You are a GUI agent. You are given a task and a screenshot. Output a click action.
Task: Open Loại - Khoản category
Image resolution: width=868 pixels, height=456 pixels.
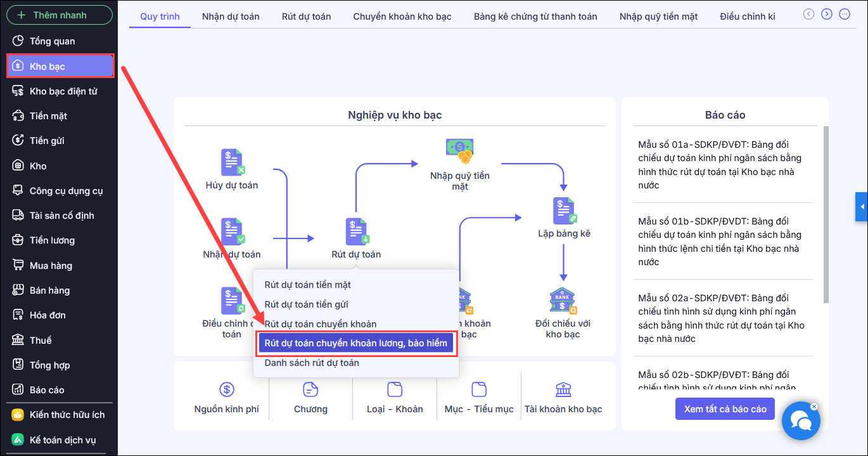click(395, 398)
